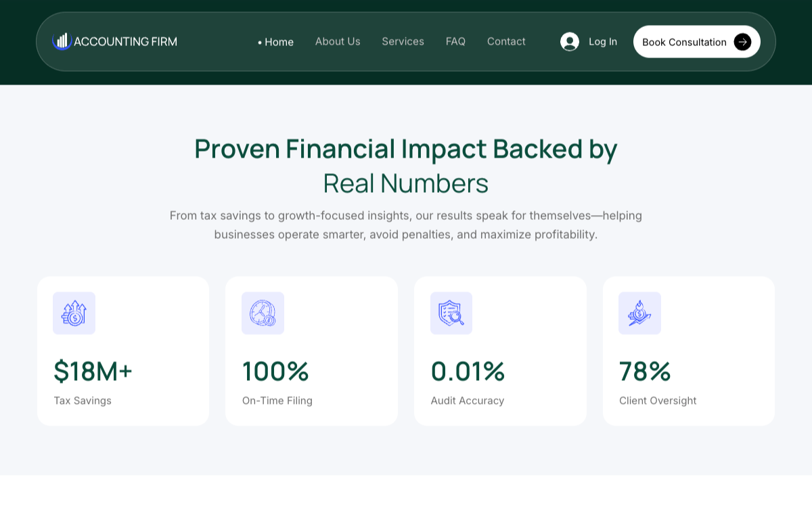Click the Log In link
812x506 pixels.
click(x=604, y=41)
